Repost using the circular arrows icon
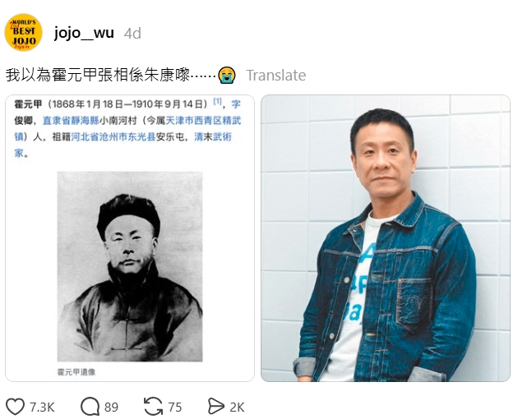Image resolution: width=532 pixels, height=419 pixels. [x=154, y=407]
